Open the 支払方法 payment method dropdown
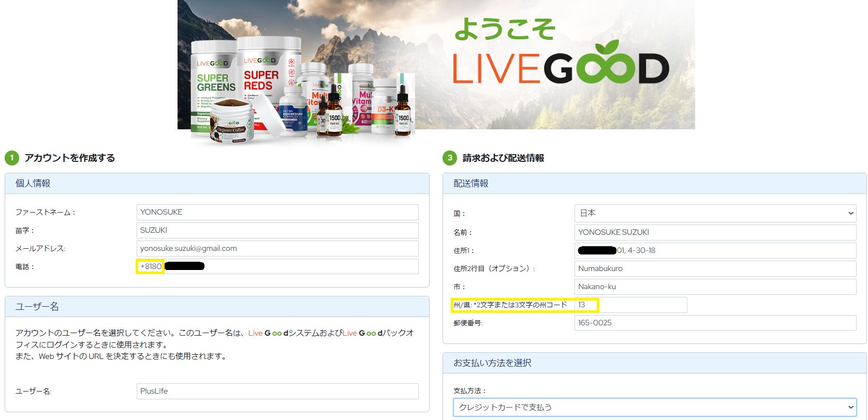The width and height of the screenshot is (868, 420). coord(655,407)
